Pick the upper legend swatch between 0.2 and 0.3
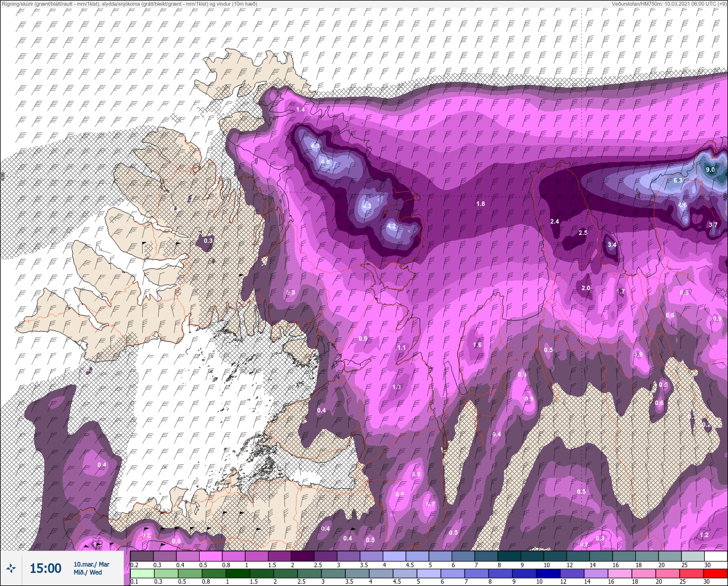This screenshot has height=586, width=728. [x=142, y=556]
